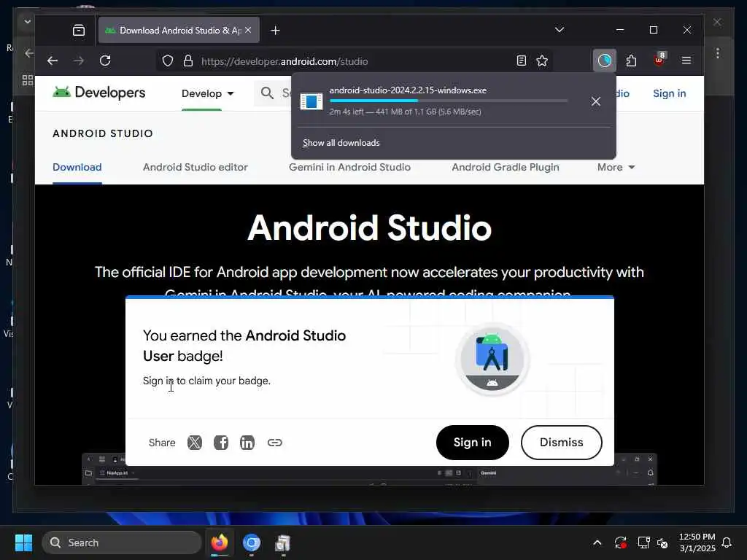
Task: Share badge on Facebook
Action: tap(220, 443)
